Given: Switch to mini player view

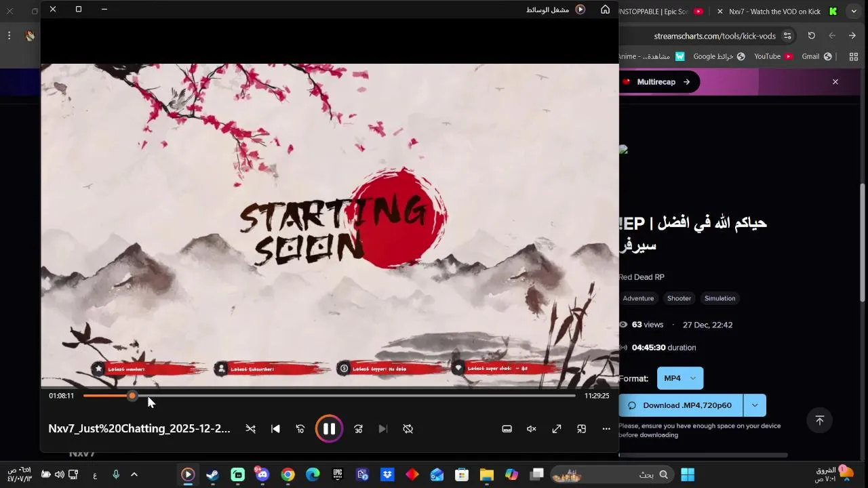Looking at the screenshot, I should pyautogui.click(x=582, y=429).
